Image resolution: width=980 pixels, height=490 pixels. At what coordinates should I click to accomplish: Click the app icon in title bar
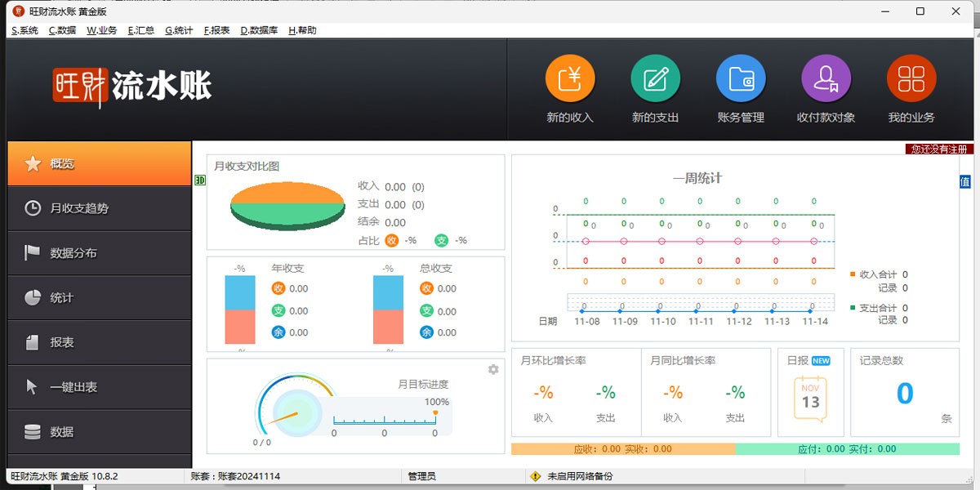coord(19,11)
